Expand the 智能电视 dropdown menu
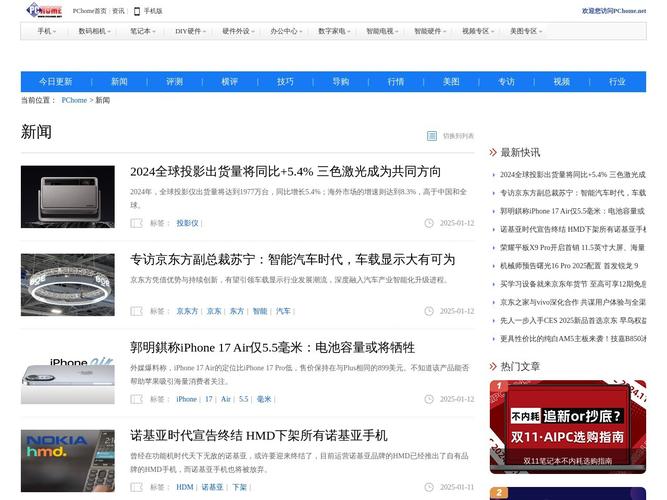Image resolution: width=667 pixels, height=500 pixels. click(x=382, y=31)
